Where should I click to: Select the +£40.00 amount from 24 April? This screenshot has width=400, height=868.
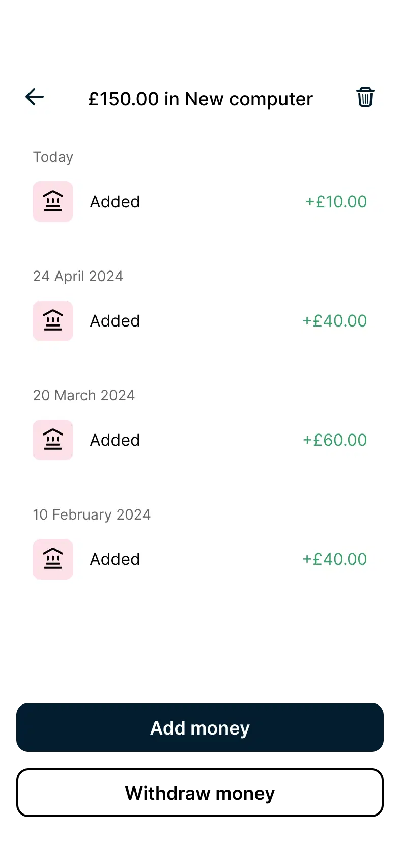[x=335, y=321]
